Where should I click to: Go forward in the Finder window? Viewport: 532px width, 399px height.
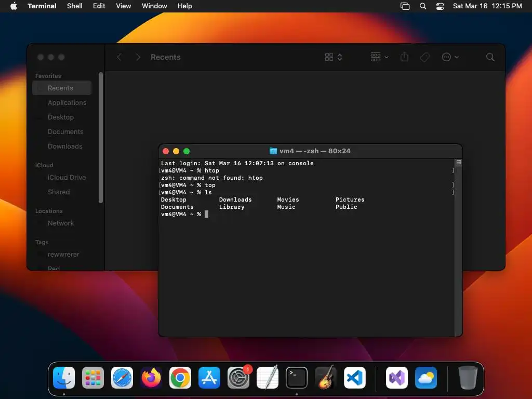pyautogui.click(x=138, y=57)
